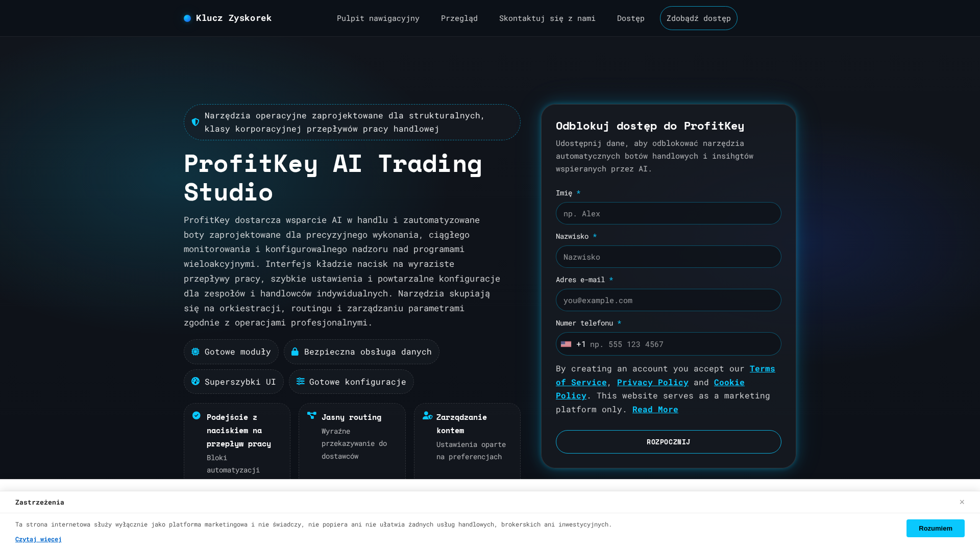Viewport: 980px width, 551px height.
Task: Click the Klucz Zyskorek brand name
Action: pos(234,18)
